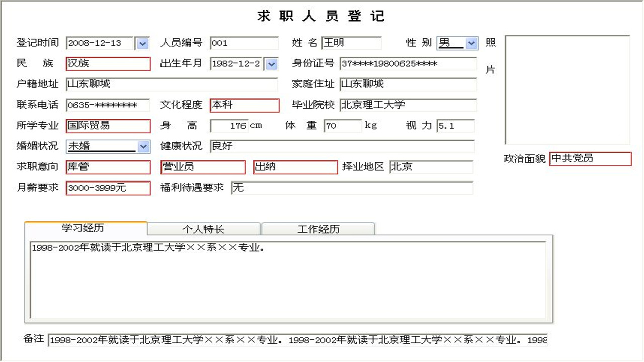The width and height of the screenshot is (644, 362).
Task: Switch to the 个人特长 tab
Action: pyautogui.click(x=203, y=229)
